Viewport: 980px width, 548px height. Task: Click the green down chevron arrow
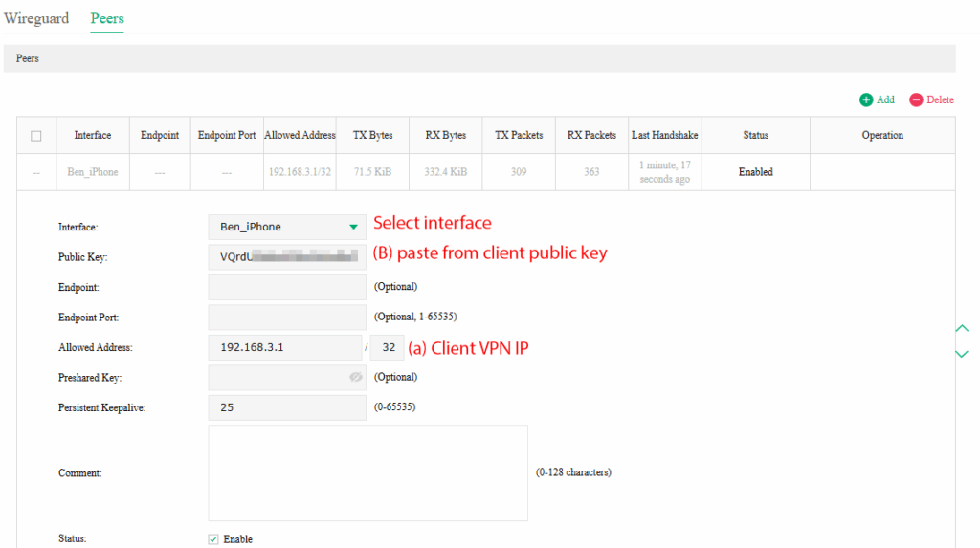coord(963,354)
